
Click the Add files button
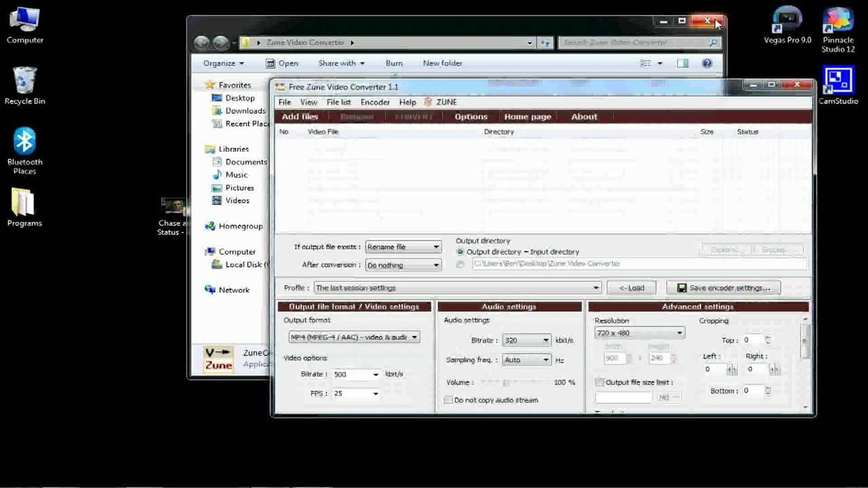pyautogui.click(x=300, y=117)
